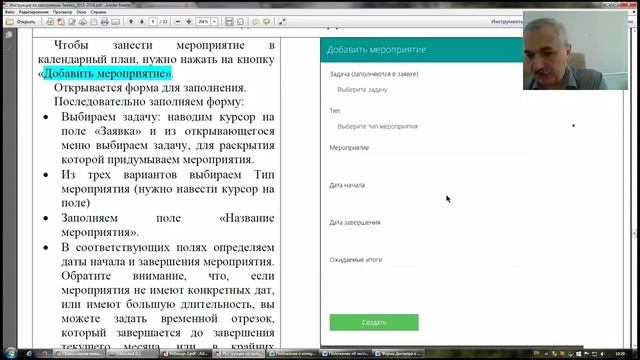Click the page number input box
Viewport: 640px width, 360px height.
point(153,22)
